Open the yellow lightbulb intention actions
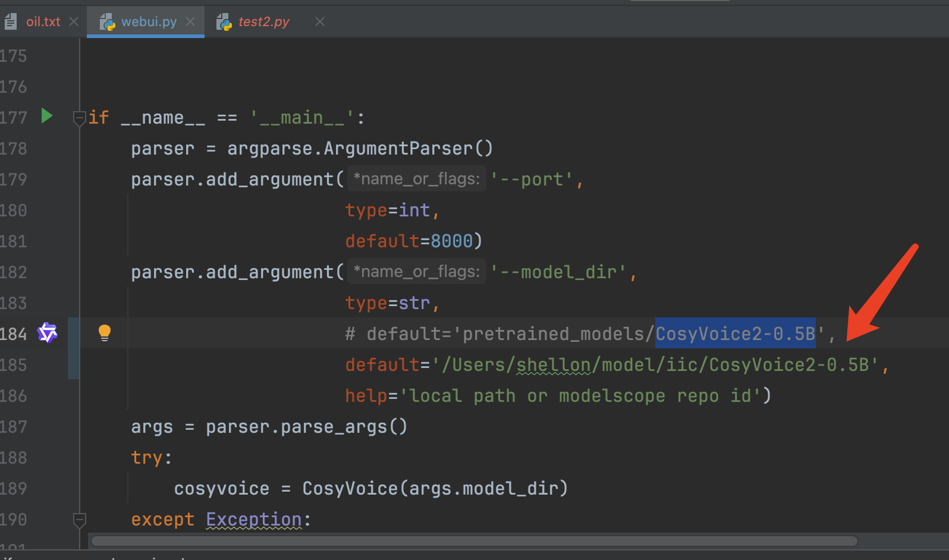This screenshot has width=949, height=560. 104,332
